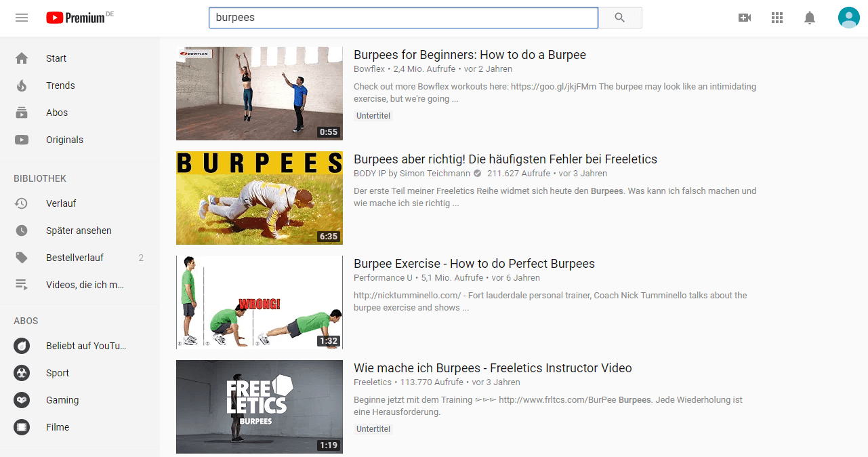Open Trends in the sidebar
Viewport: 868px width, 457px height.
[80, 85]
